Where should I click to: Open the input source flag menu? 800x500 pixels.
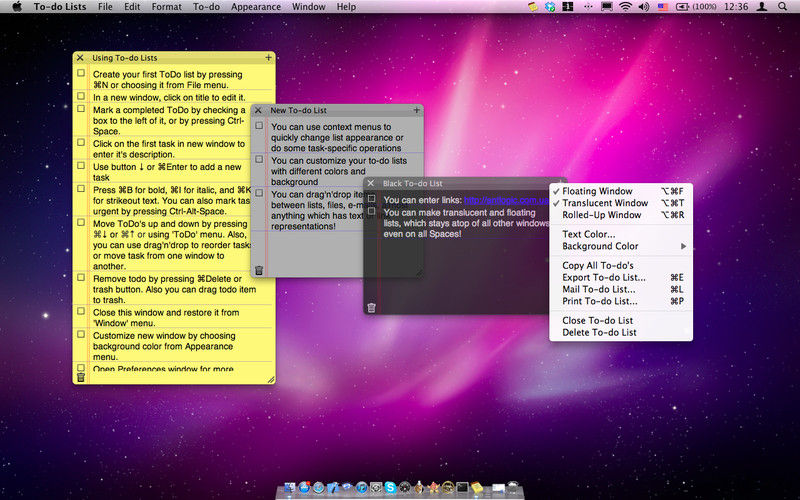pos(663,7)
